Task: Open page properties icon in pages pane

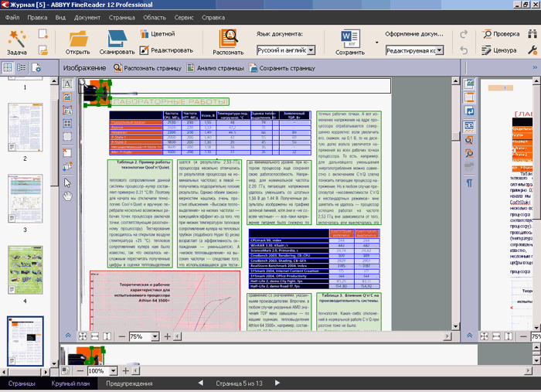Action: click(36, 67)
